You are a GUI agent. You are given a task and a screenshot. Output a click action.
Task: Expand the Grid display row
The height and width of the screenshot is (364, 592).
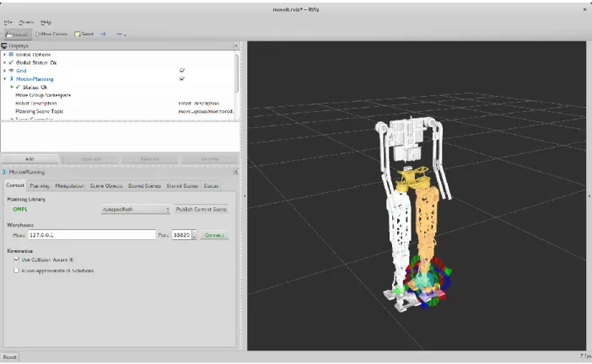tap(4, 71)
